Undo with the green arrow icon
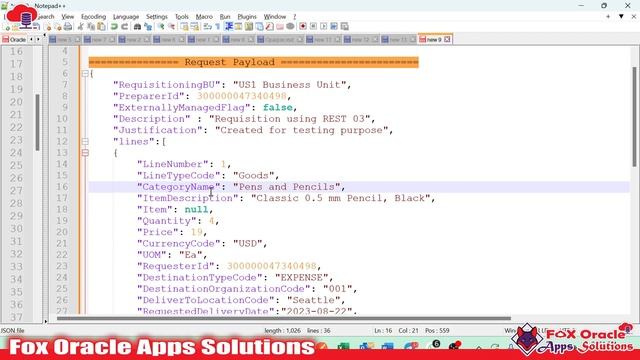Viewport: 640px width, 360px height. 114,27
